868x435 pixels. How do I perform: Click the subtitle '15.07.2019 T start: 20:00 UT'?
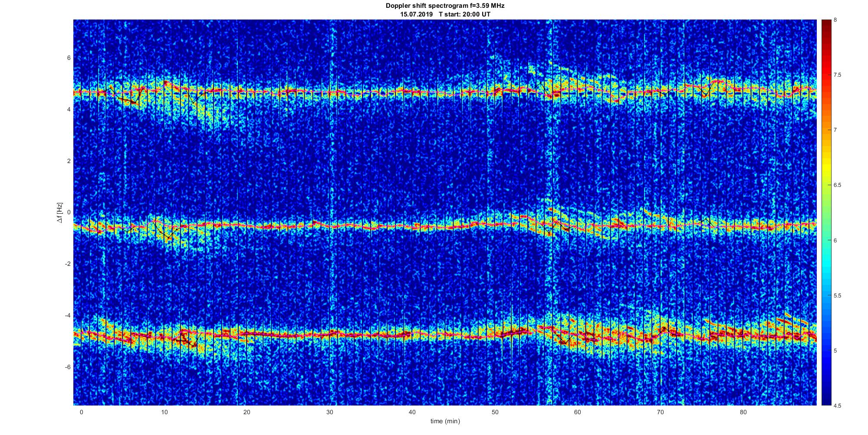click(x=445, y=14)
